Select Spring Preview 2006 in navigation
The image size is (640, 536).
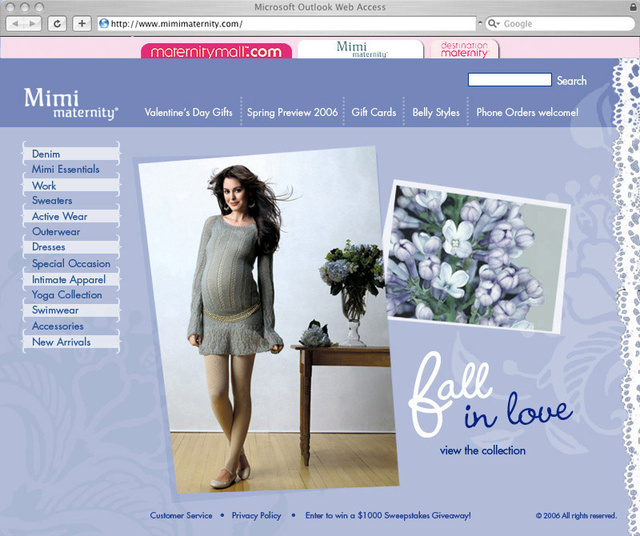tap(292, 113)
